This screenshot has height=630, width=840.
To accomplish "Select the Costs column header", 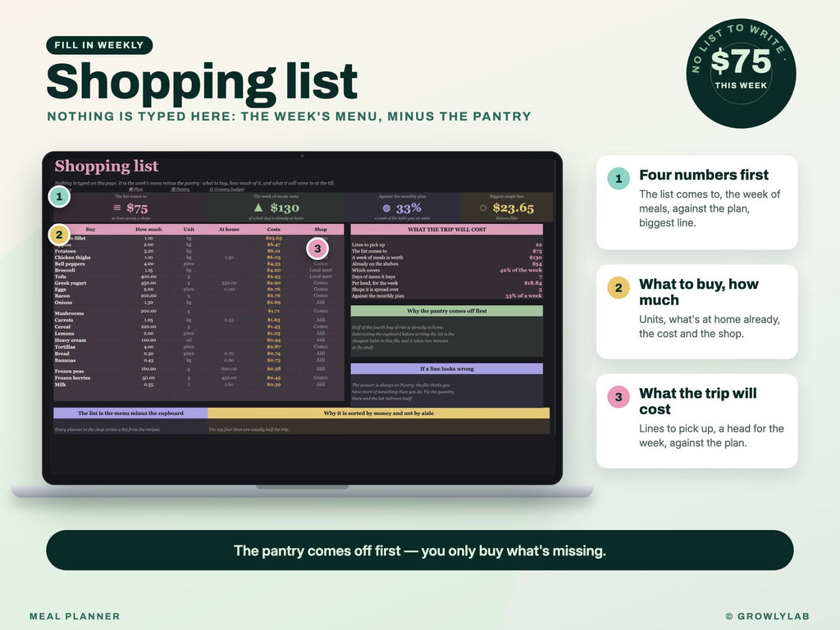I will [274, 230].
